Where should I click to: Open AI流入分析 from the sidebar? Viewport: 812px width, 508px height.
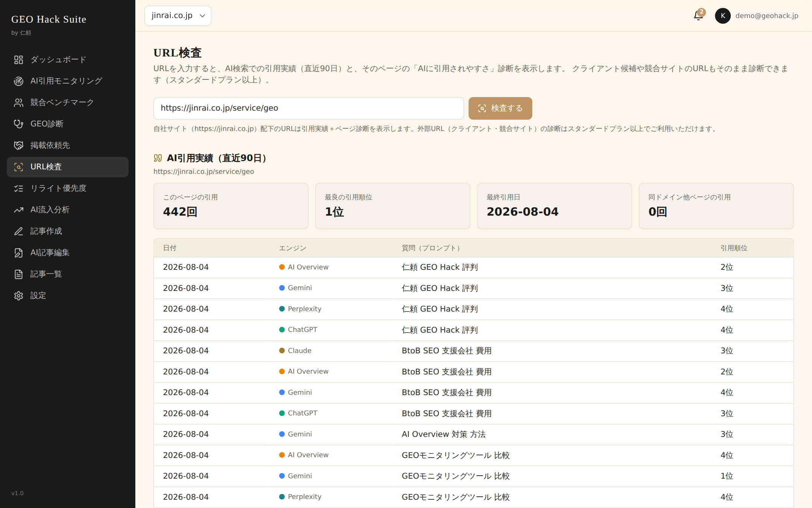68,210
